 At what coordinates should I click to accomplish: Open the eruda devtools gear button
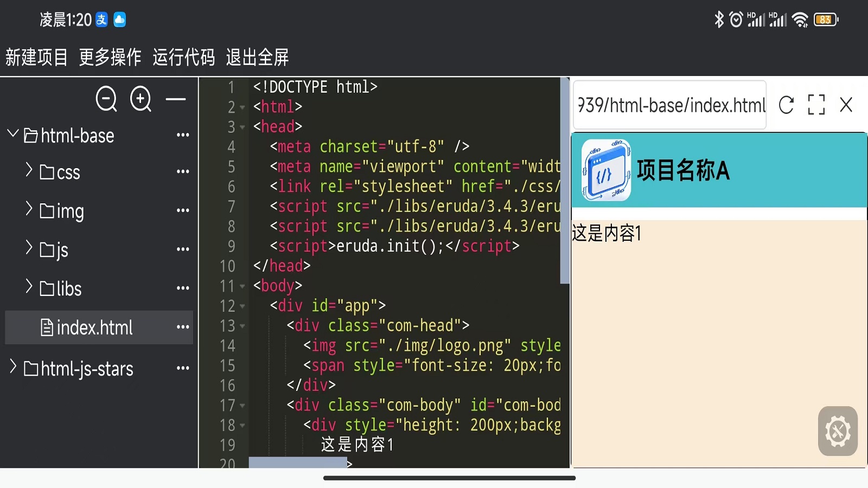pos(838,431)
